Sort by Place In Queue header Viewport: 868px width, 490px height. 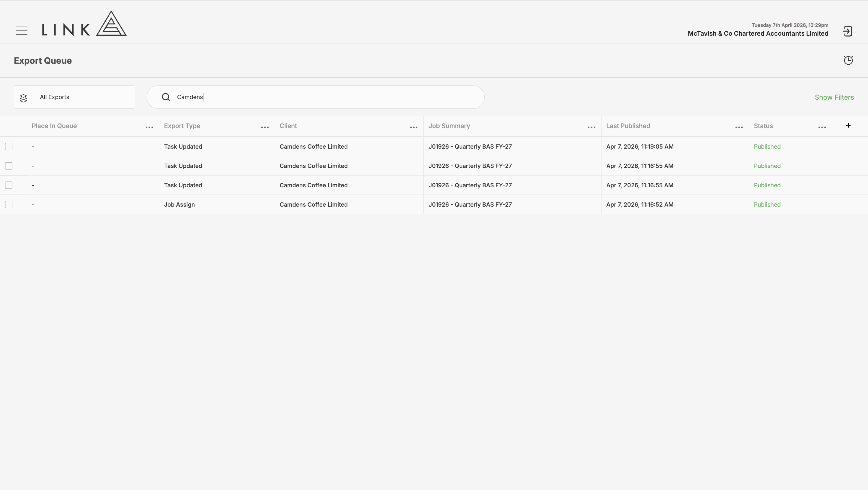54,126
